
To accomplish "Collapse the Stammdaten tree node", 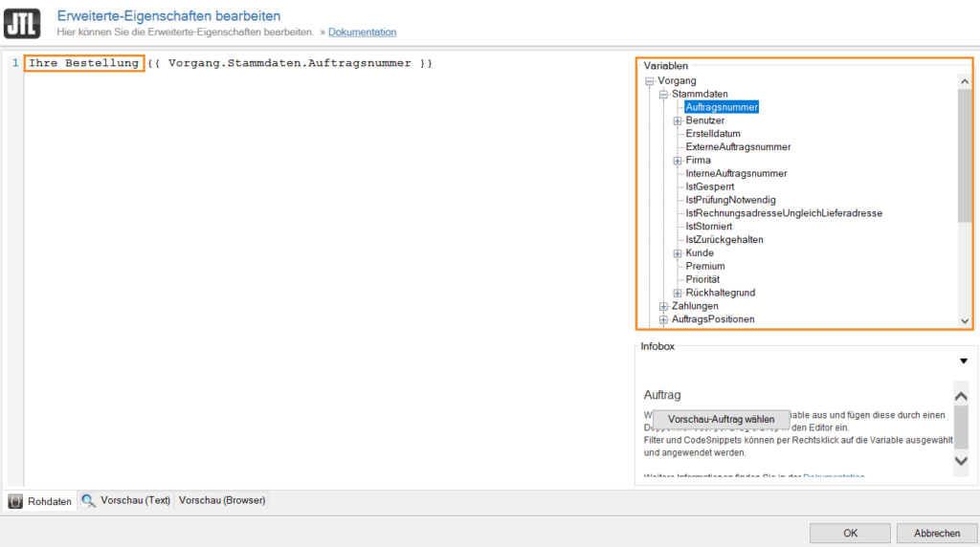I will pyautogui.click(x=663, y=95).
